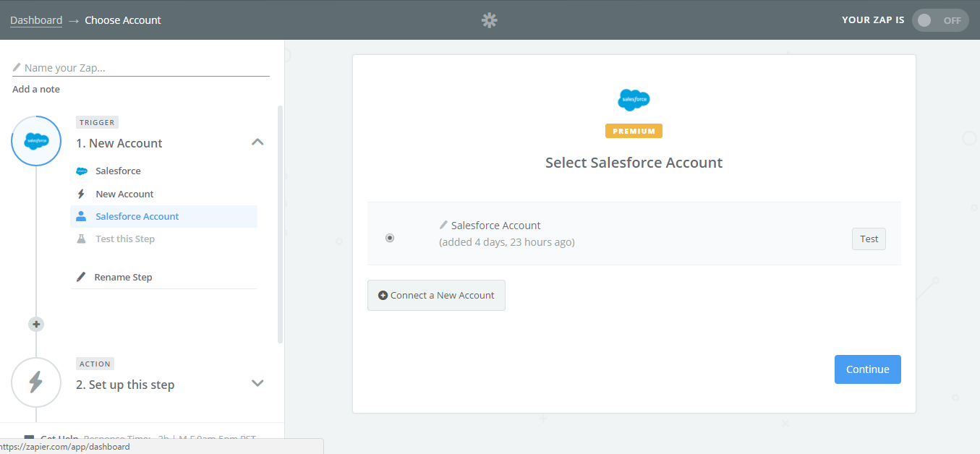Toggle the Zap ON/OFF switch
Viewport: 980px width, 454px height.
tap(939, 20)
